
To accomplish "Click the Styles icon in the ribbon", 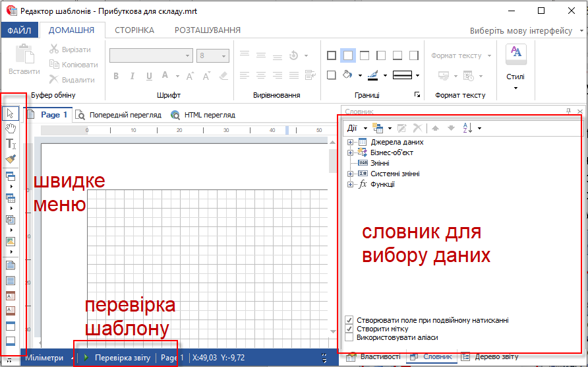I will (x=515, y=53).
